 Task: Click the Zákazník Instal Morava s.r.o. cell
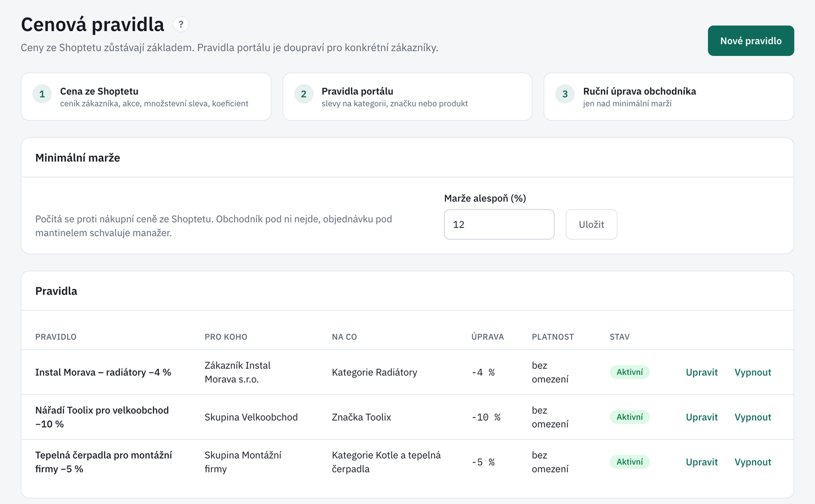pyautogui.click(x=238, y=372)
